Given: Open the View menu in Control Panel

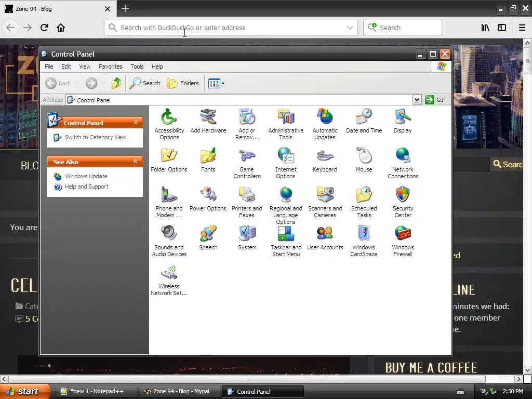Looking at the screenshot, I should (85, 66).
